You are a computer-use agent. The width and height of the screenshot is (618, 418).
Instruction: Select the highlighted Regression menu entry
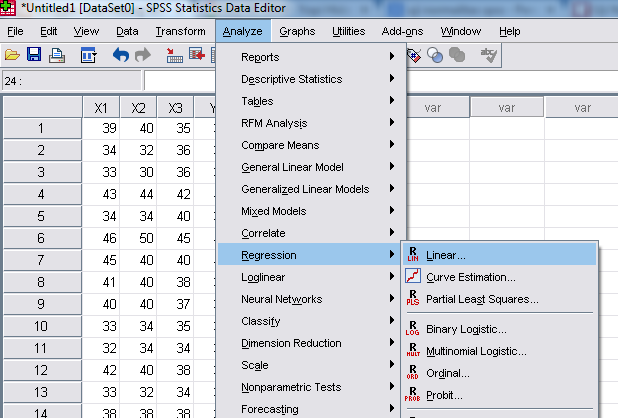pos(309,255)
